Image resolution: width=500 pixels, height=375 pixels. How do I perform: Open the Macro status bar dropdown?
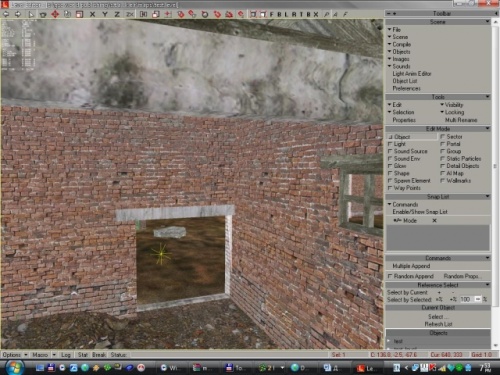tap(43, 355)
